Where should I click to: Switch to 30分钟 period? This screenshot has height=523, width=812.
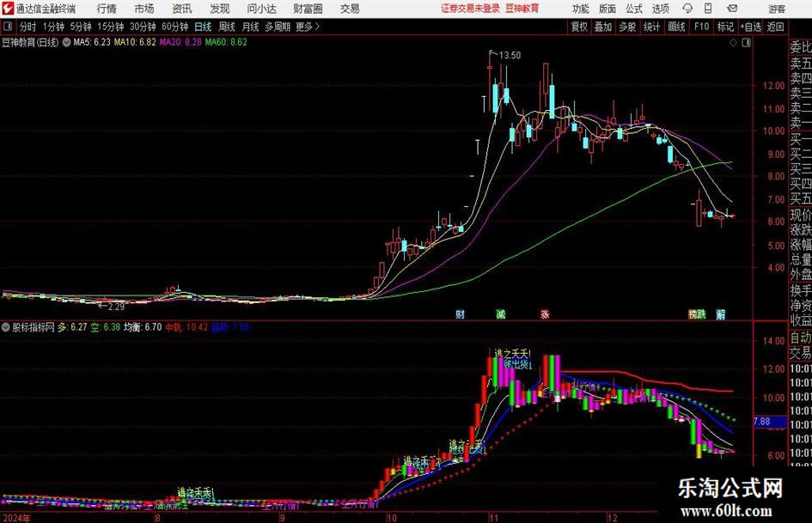143,27
